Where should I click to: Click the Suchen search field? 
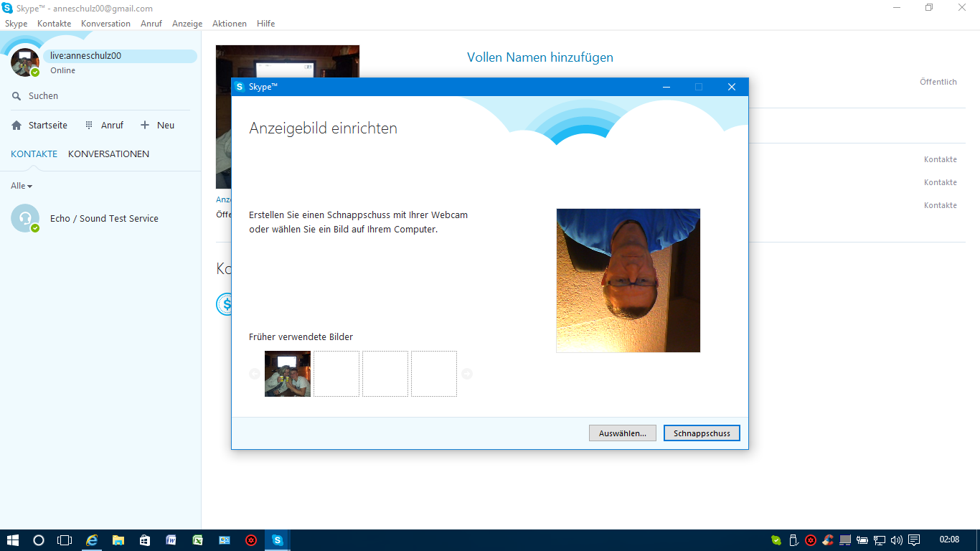(100, 95)
